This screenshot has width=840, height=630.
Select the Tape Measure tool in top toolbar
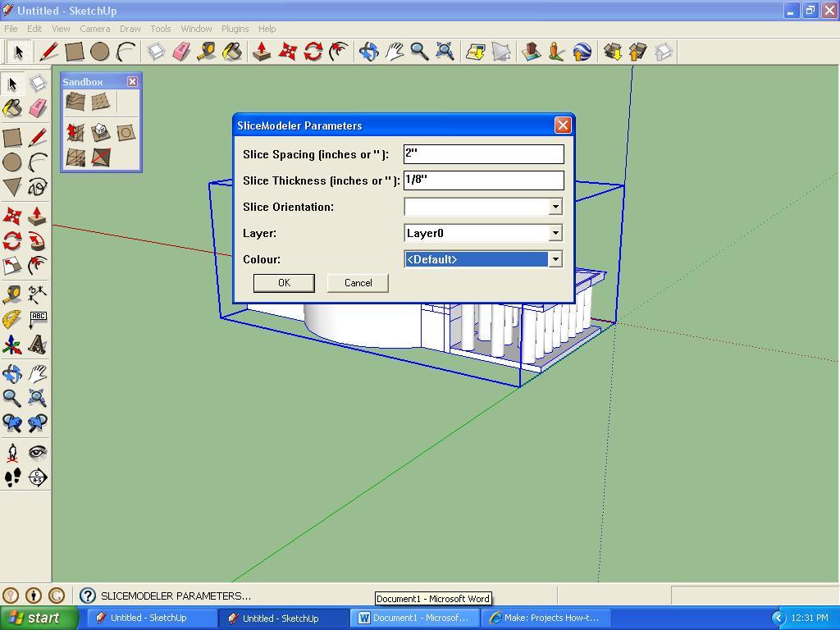[x=207, y=52]
